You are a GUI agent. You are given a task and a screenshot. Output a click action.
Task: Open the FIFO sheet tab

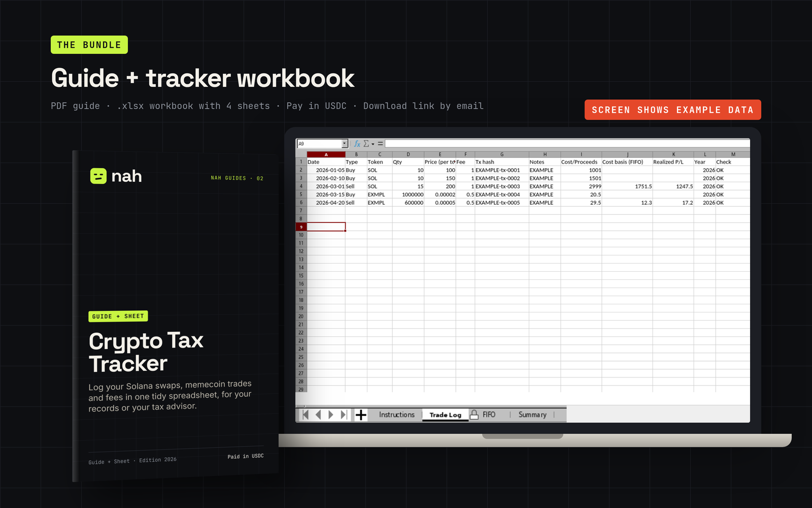(489, 415)
